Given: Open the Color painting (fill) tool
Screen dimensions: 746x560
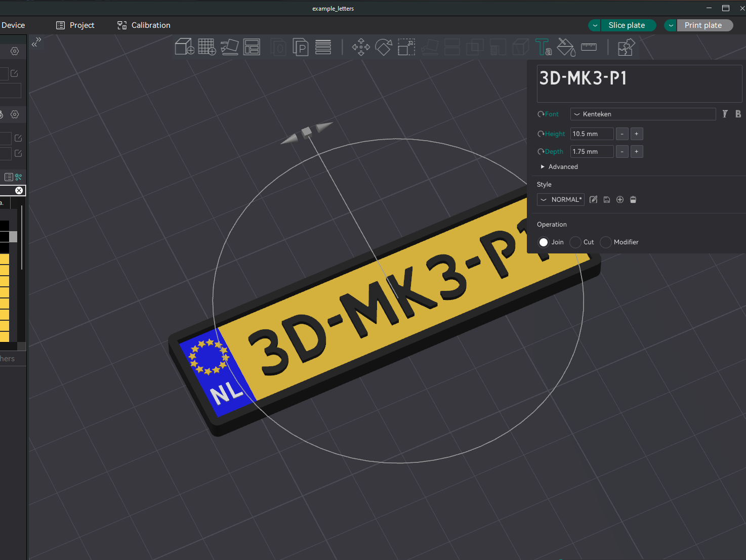Looking at the screenshot, I should (x=565, y=47).
